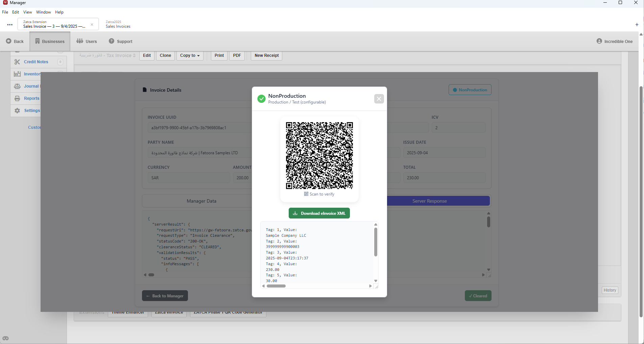Open the Support page
The image size is (644, 344).
point(120,41)
